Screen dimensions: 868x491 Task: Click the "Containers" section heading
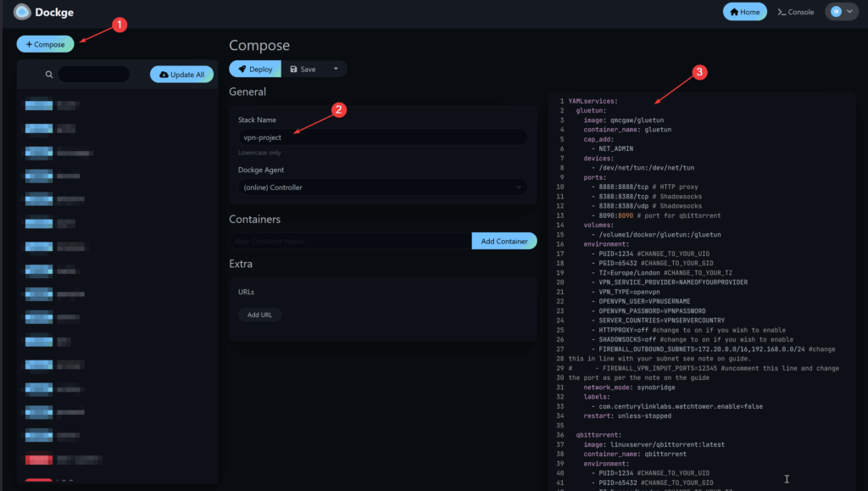click(254, 219)
